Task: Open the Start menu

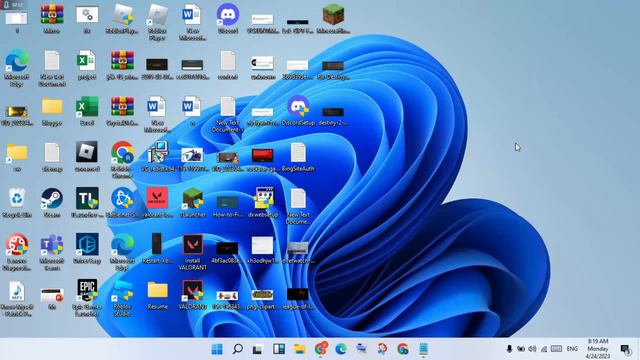Action: 217,349
